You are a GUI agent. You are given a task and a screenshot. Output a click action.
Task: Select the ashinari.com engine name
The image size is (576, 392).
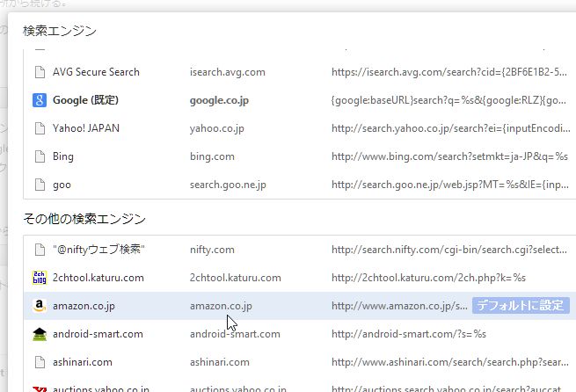coord(83,362)
